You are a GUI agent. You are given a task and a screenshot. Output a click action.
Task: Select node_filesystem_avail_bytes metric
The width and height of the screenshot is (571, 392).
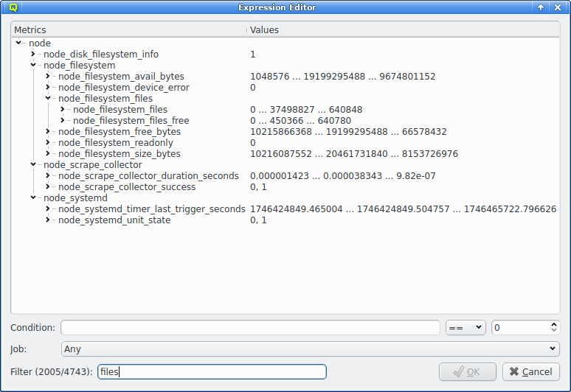point(121,77)
